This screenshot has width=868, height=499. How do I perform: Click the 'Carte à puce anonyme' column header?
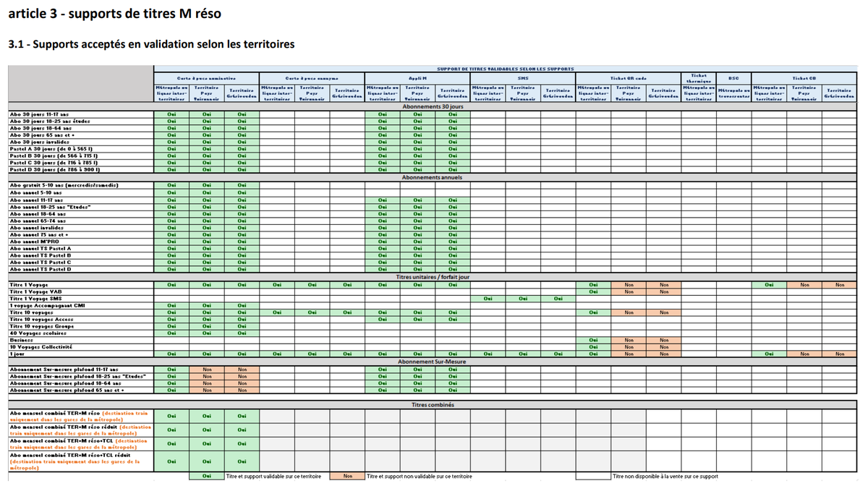[312, 78]
